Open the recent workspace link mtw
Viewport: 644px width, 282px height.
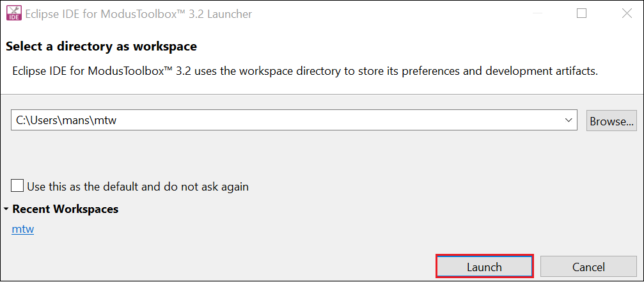pos(23,229)
